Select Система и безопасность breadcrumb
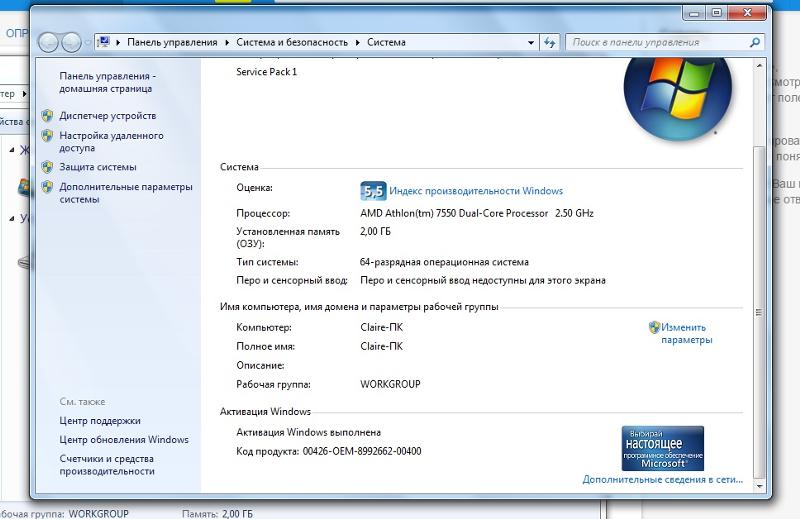This screenshot has width=800, height=519. click(x=292, y=42)
